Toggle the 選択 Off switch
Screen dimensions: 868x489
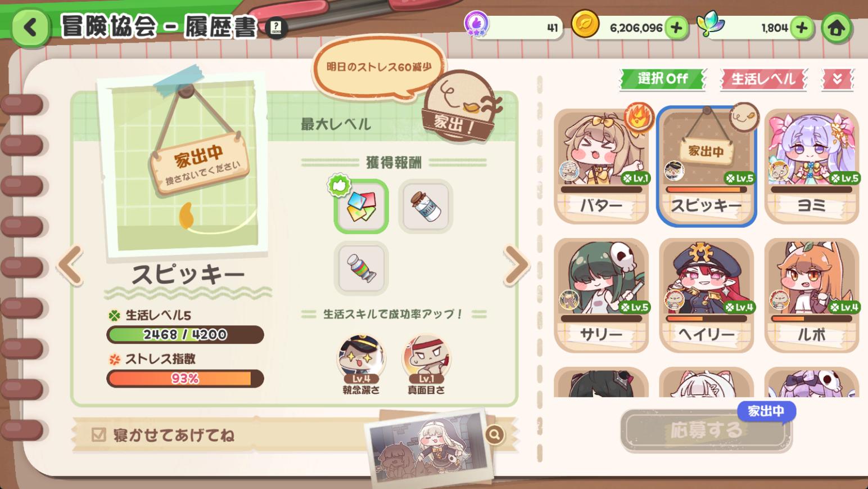pyautogui.click(x=662, y=79)
